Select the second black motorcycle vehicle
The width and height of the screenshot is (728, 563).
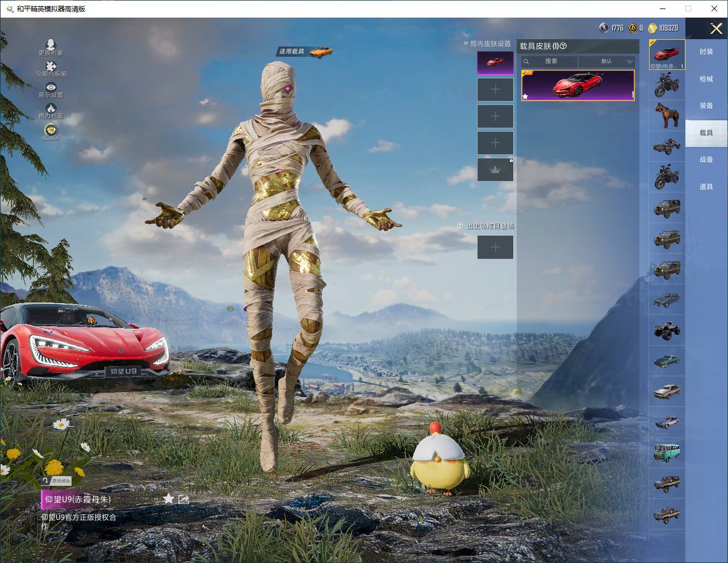[x=667, y=177]
